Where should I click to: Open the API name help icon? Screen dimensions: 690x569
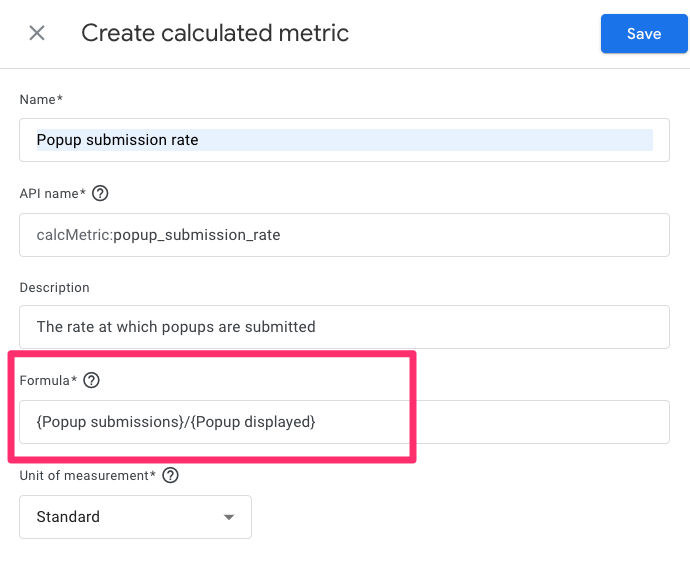pos(99,194)
